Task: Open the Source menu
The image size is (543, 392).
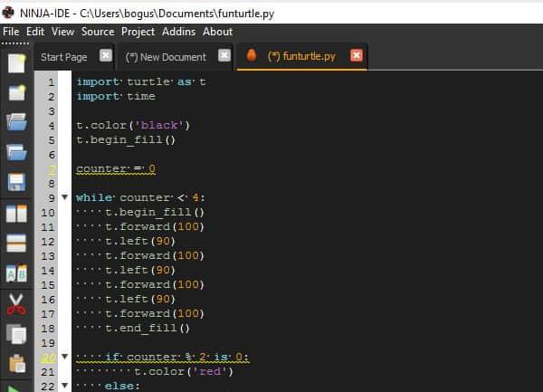Action: pos(98,31)
